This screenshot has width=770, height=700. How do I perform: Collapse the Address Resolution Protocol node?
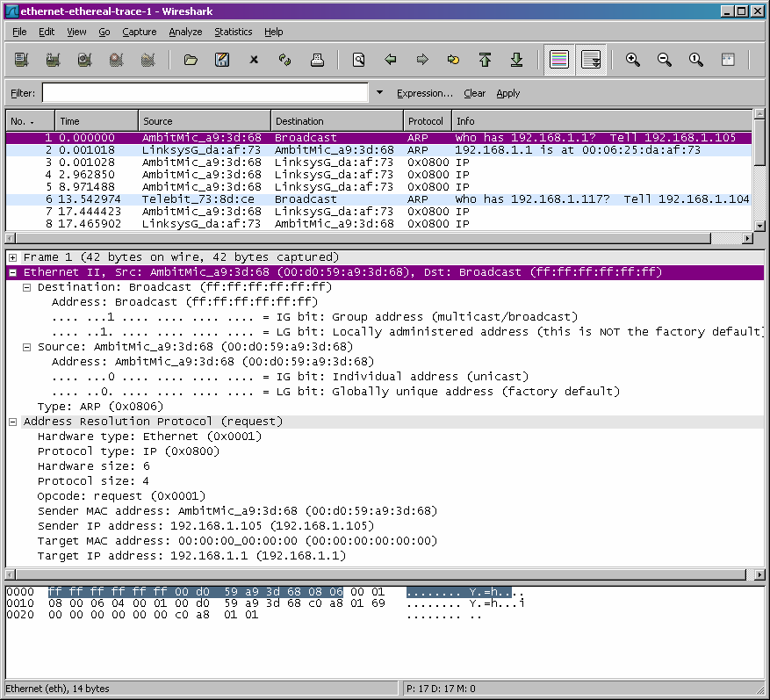pyautogui.click(x=13, y=422)
